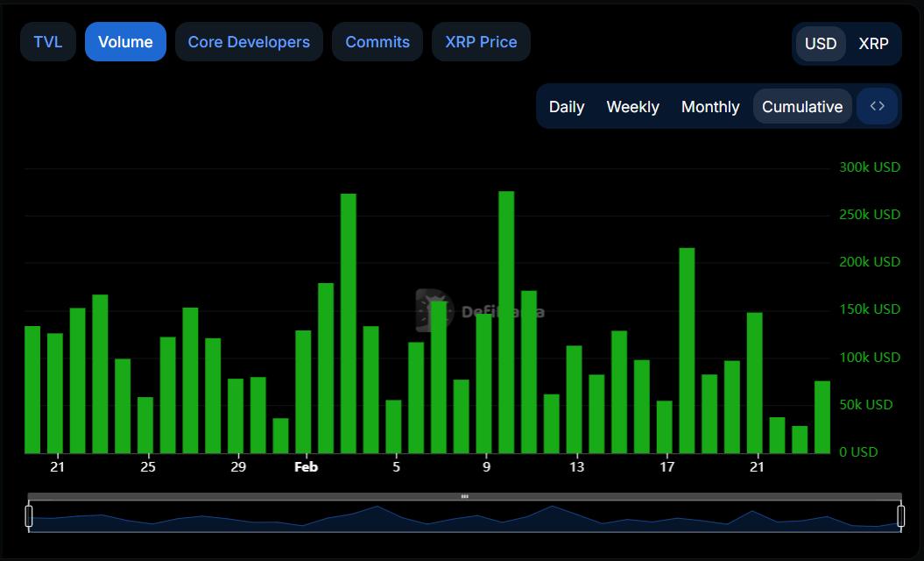924x561 pixels.
Task: Click the DefiLlama watermark logo
Action: [433, 310]
